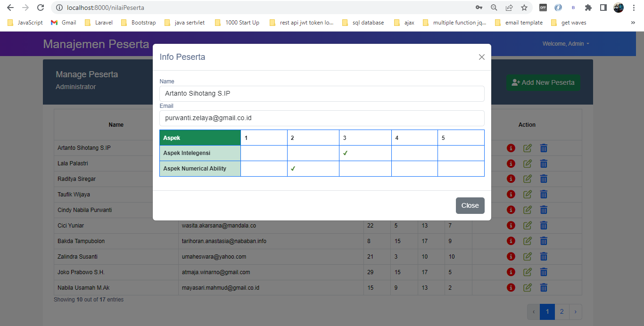Image resolution: width=644 pixels, height=326 pixels.
Task: Open Chrome three-dot menu
Action: pos(634,8)
